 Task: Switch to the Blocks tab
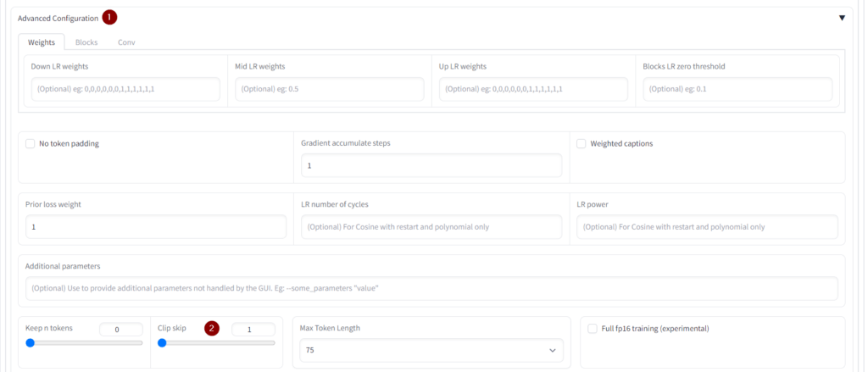coord(86,42)
